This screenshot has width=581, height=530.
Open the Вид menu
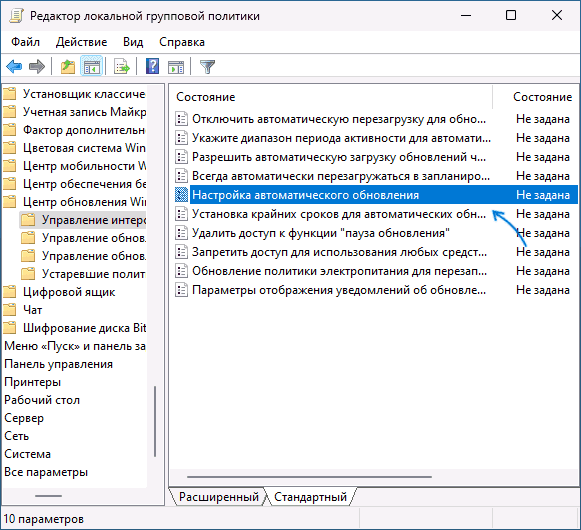(x=133, y=42)
